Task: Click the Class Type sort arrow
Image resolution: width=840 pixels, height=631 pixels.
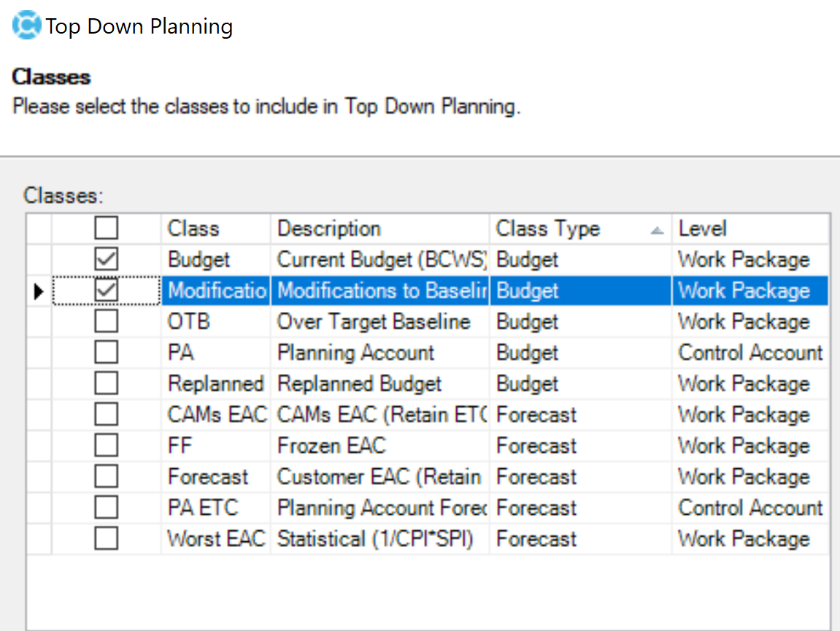Action: pyautogui.click(x=658, y=231)
